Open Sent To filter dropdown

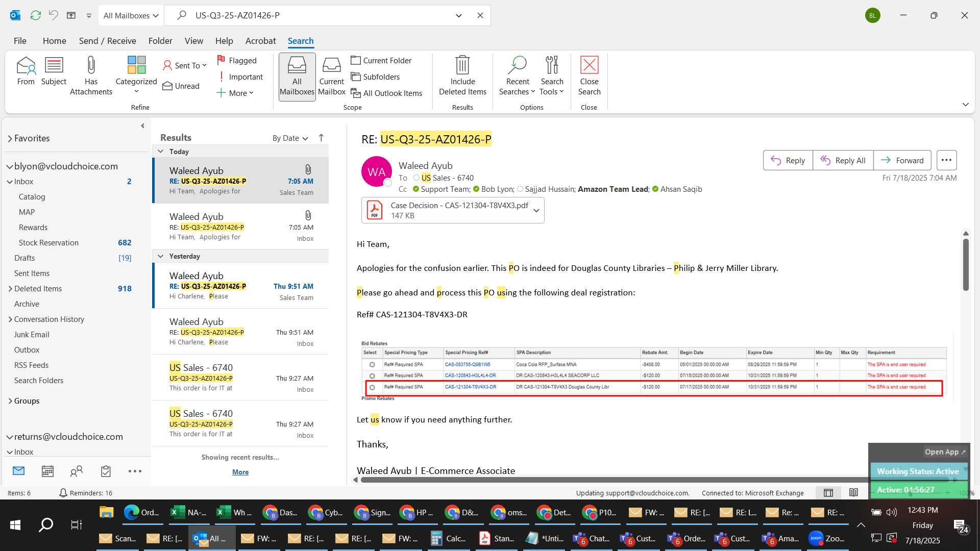pyautogui.click(x=185, y=65)
